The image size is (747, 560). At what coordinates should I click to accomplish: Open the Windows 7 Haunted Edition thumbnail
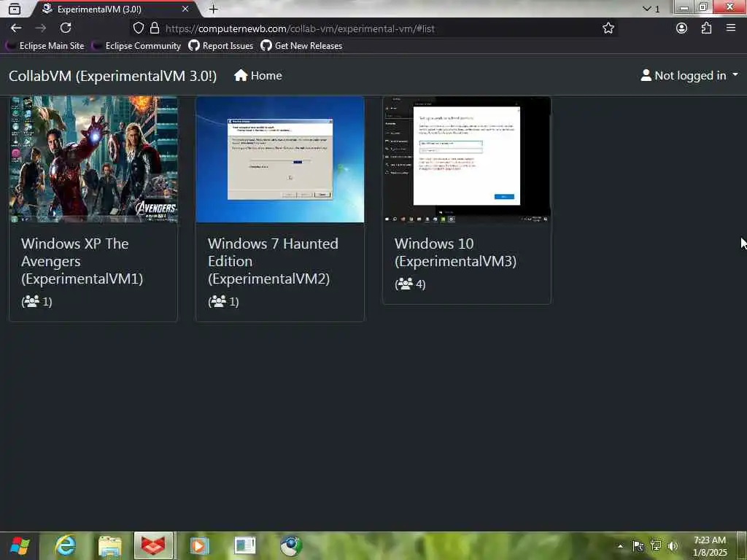280,160
